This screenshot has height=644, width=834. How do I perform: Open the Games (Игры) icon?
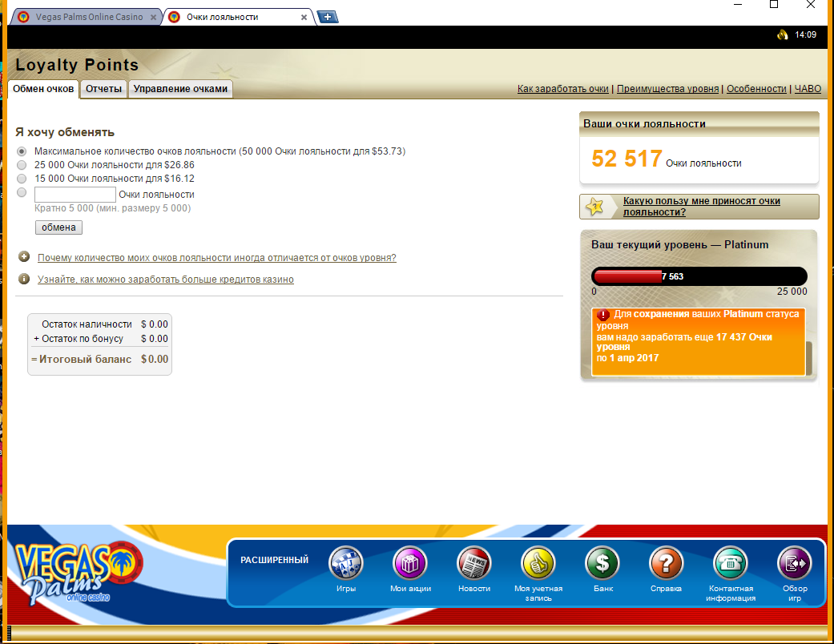[x=346, y=563]
